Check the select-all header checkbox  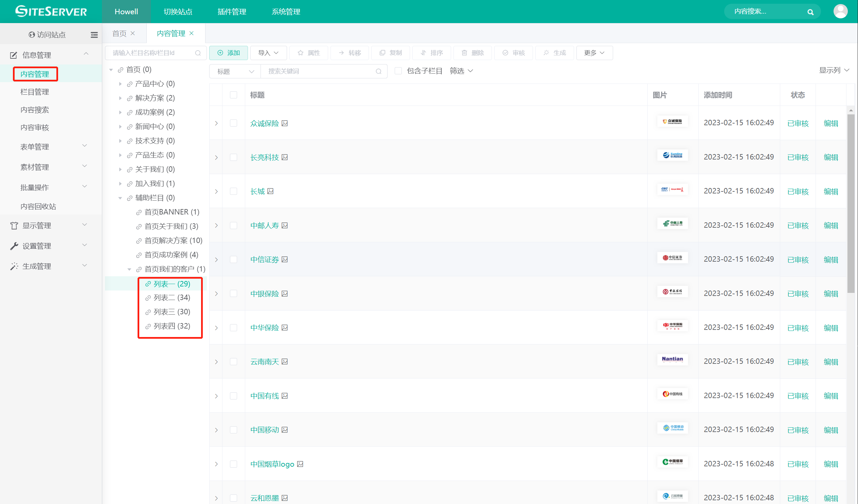coord(233,95)
